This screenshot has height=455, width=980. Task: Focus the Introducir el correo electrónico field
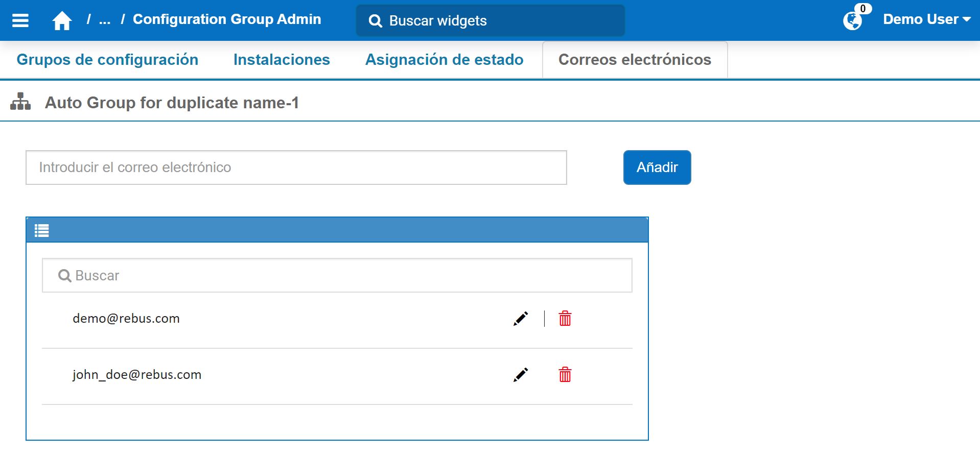(296, 167)
